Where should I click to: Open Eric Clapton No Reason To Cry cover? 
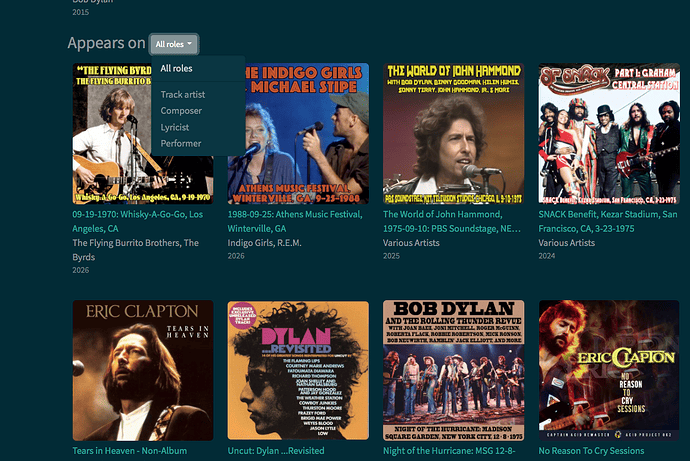point(609,370)
